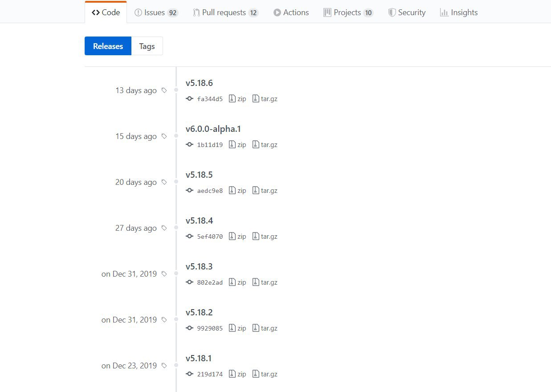Click the '27 days ago' timestamp
The width and height of the screenshot is (551, 392).
[x=136, y=228]
